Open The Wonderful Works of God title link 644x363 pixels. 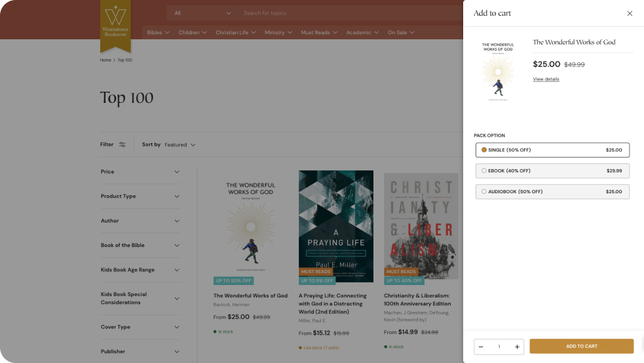pyautogui.click(x=250, y=296)
